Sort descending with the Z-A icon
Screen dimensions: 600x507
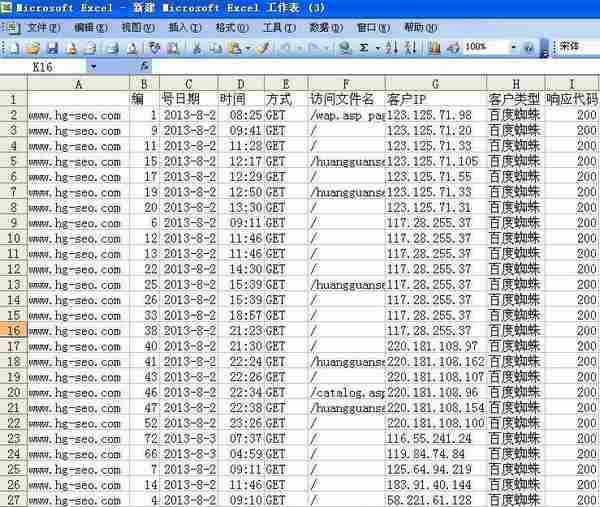pyautogui.click(x=409, y=47)
